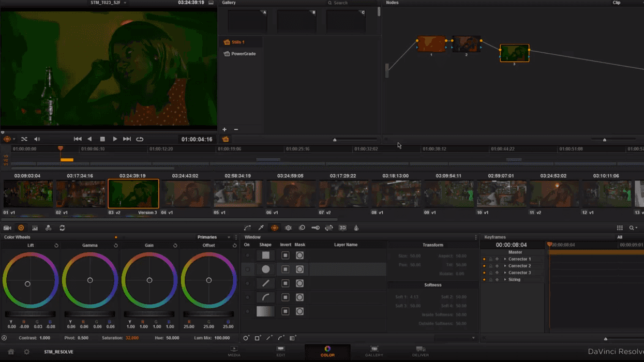Switch to the Color page
The height and width of the screenshot is (362, 644).
click(x=327, y=352)
